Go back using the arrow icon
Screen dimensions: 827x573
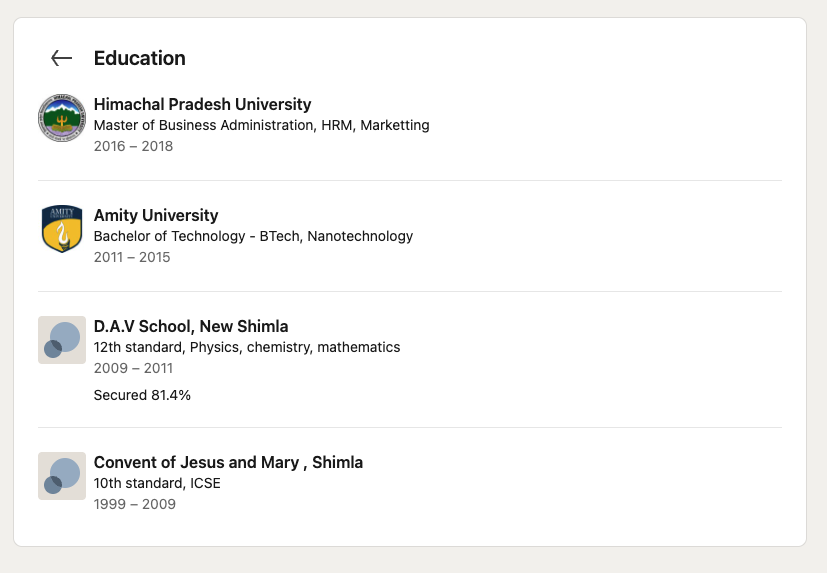coord(61,58)
